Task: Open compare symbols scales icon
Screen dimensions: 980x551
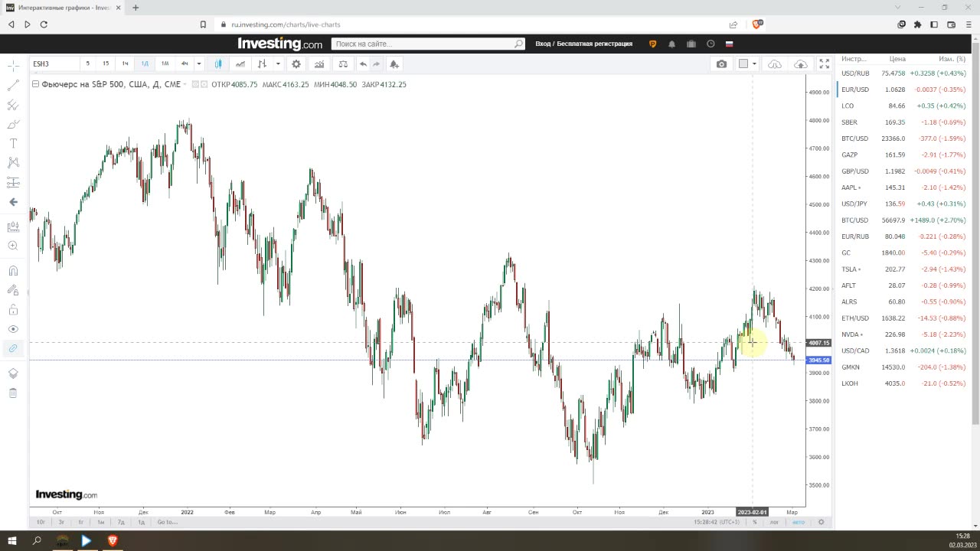Action: (x=343, y=64)
